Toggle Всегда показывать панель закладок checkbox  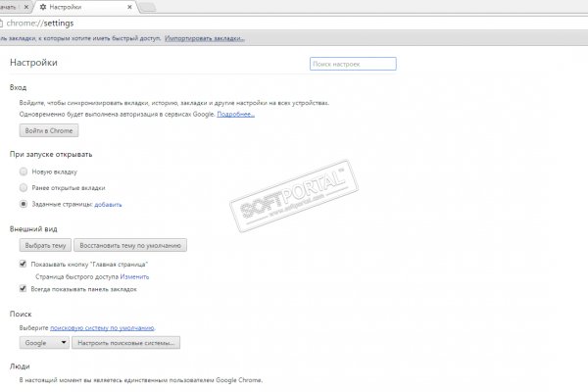pyautogui.click(x=24, y=289)
